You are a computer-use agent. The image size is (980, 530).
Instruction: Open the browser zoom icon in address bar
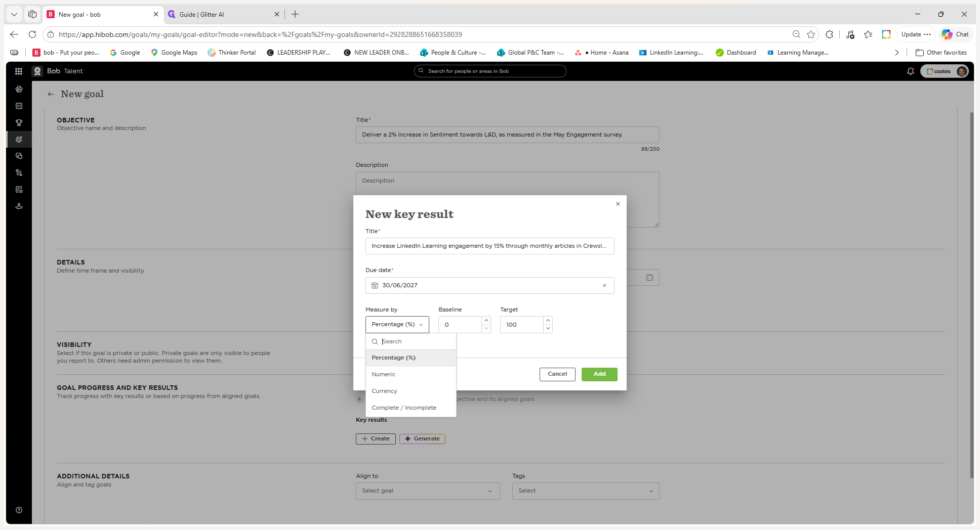point(796,34)
